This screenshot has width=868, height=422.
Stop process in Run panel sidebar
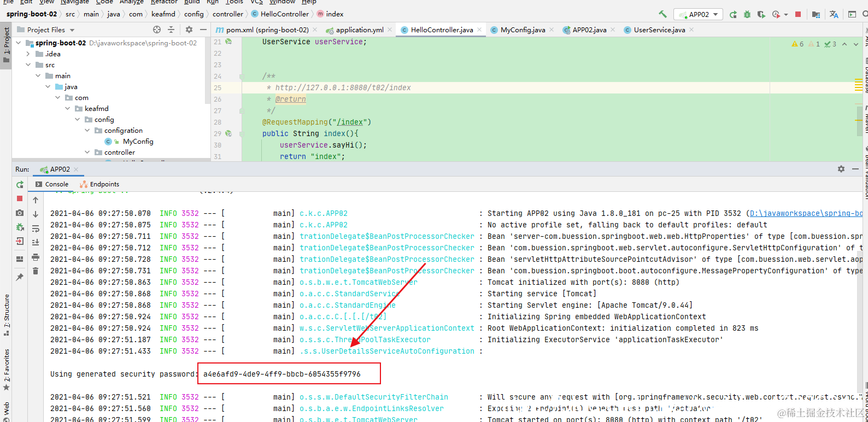pyautogui.click(x=20, y=198)
